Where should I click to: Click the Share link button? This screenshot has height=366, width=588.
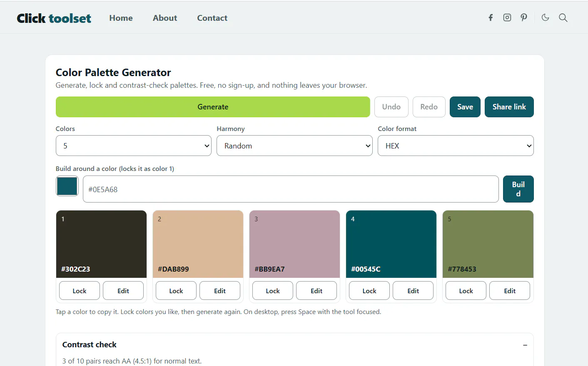tap(509, 107)
